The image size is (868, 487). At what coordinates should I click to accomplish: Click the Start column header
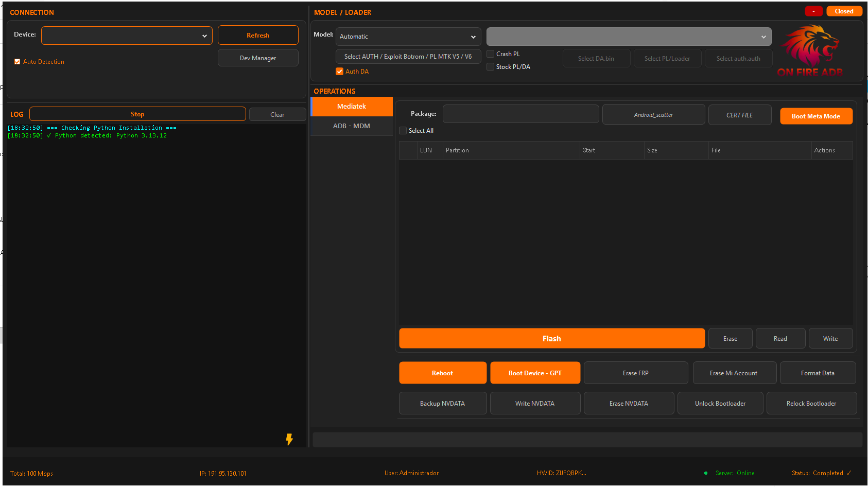612,150
